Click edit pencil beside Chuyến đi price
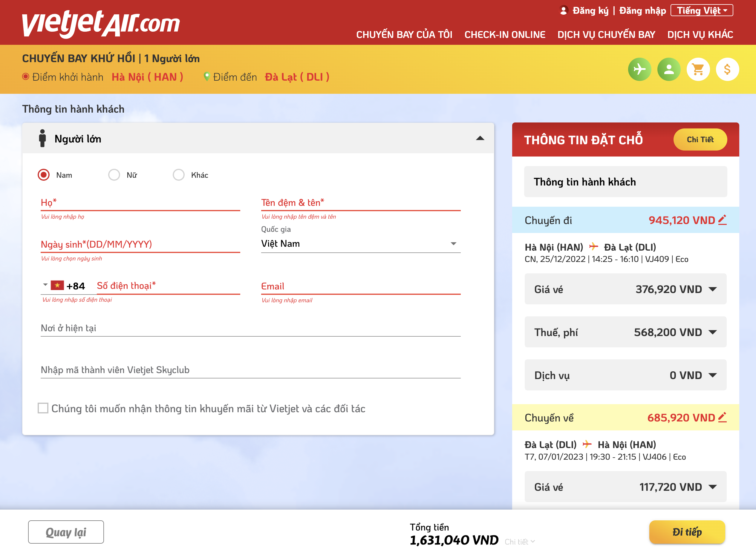Screen dimensions: 756x552 722,220
